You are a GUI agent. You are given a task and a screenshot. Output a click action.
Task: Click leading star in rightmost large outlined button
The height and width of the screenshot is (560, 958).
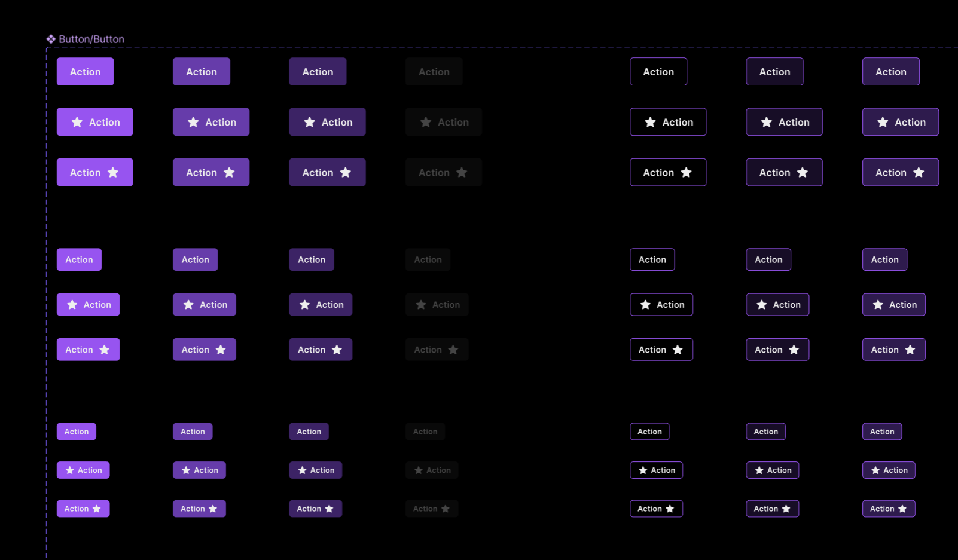(x=883, y=122)
